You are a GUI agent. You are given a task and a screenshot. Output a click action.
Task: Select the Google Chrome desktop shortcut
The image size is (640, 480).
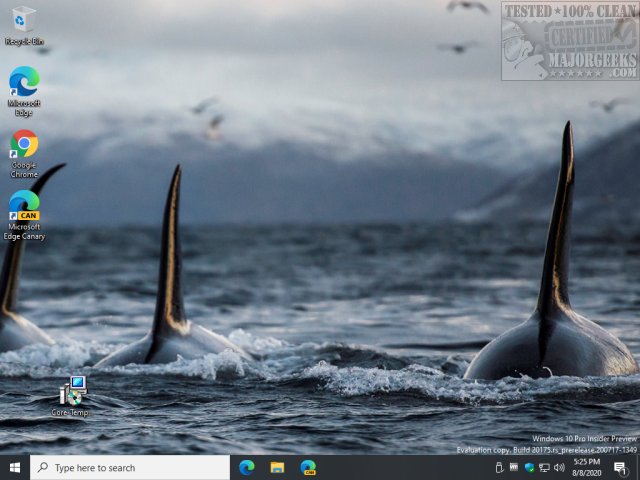(x=23, y=145)
